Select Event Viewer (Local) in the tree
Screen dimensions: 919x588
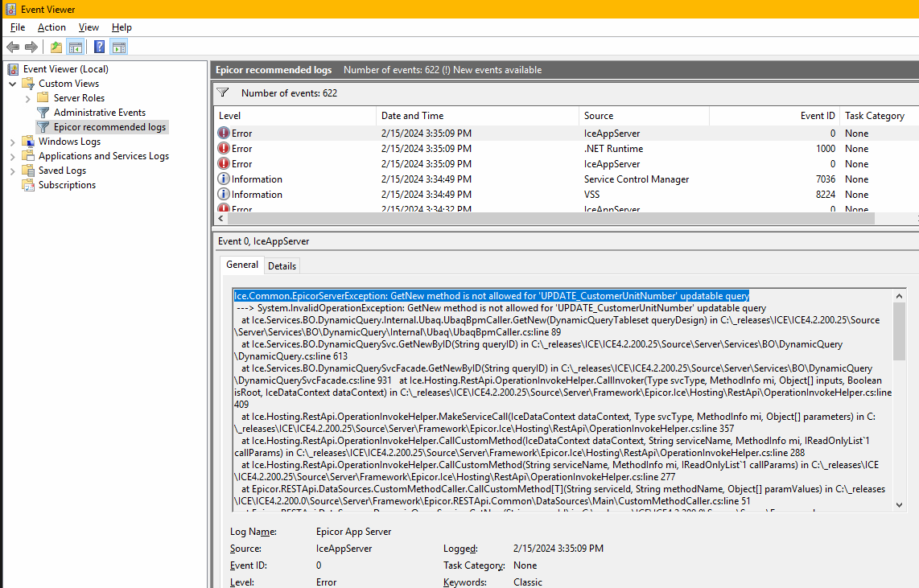(66, 69)
